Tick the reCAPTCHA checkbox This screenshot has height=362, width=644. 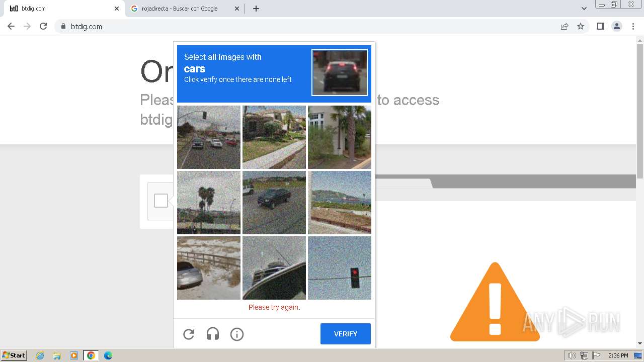[161, 201]
